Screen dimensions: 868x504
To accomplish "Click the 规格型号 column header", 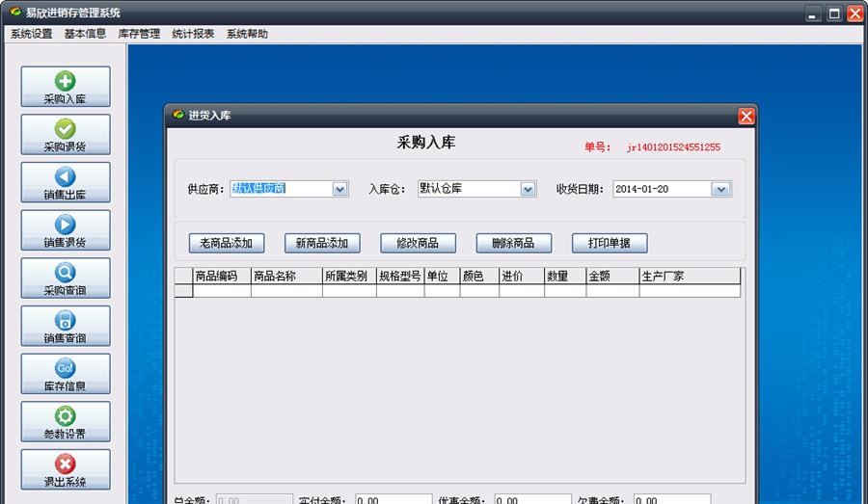I will point(400,276).
